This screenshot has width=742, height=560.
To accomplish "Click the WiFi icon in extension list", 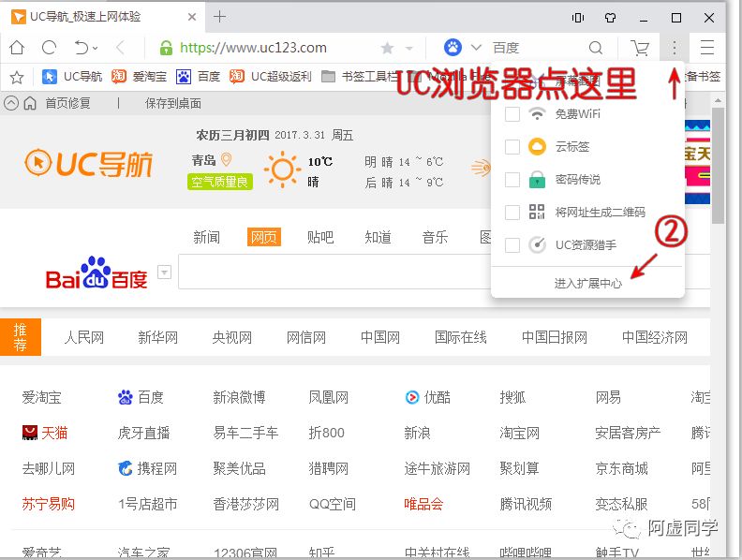I will pos(537,113).
